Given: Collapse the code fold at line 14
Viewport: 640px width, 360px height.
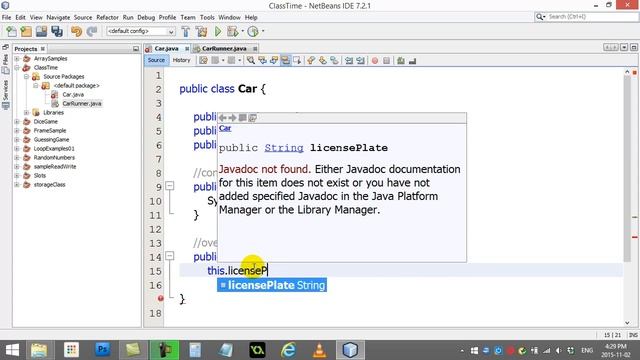Looking at the screenshot, I should point(170,256).
